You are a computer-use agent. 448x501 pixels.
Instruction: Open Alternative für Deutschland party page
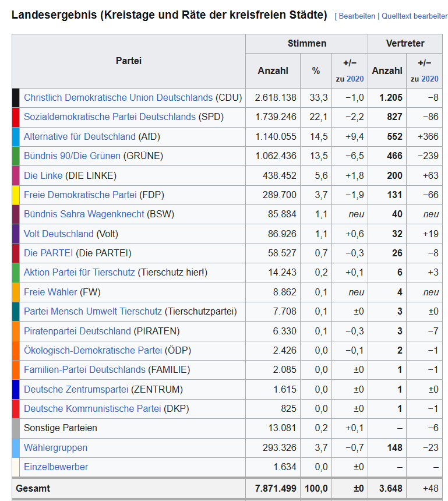[79, 136]
